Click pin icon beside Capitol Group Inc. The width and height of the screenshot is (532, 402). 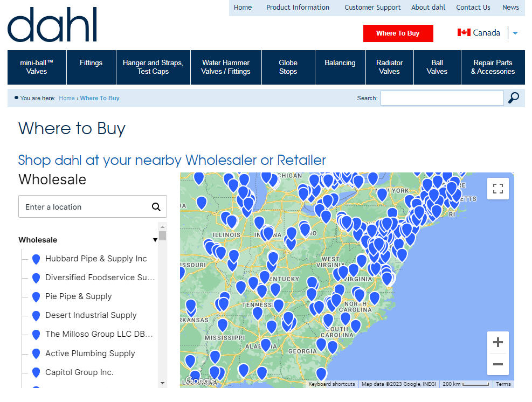point(36,372)
